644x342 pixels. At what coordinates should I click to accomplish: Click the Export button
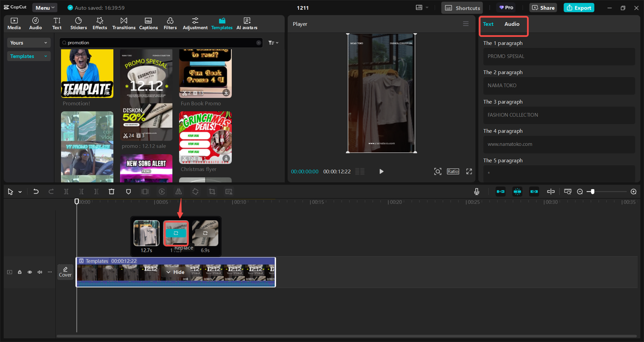(x=579, y=8)
